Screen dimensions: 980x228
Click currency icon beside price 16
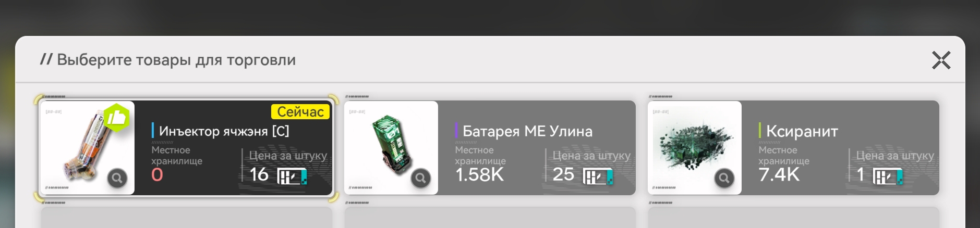click(x=292, y=177)
